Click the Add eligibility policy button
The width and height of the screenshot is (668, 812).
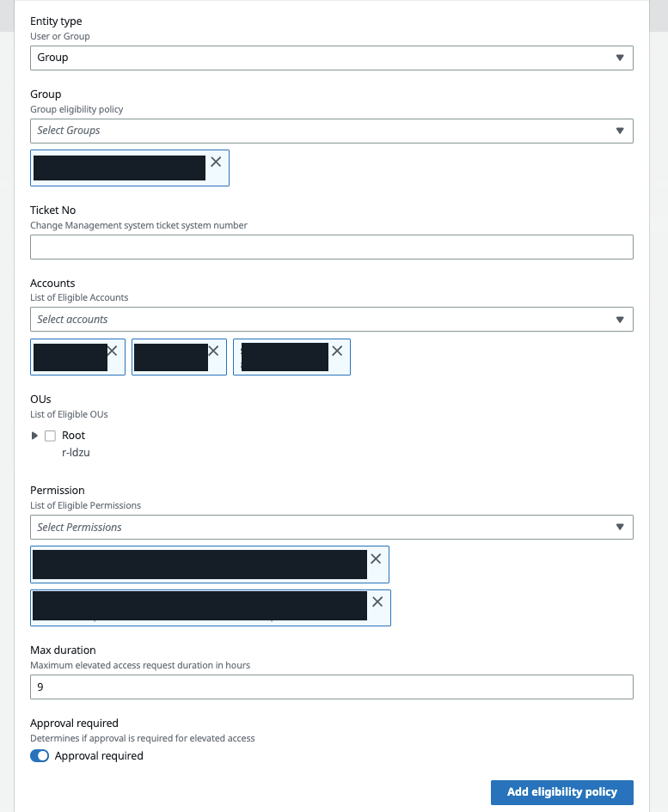[x=561, y=792]
